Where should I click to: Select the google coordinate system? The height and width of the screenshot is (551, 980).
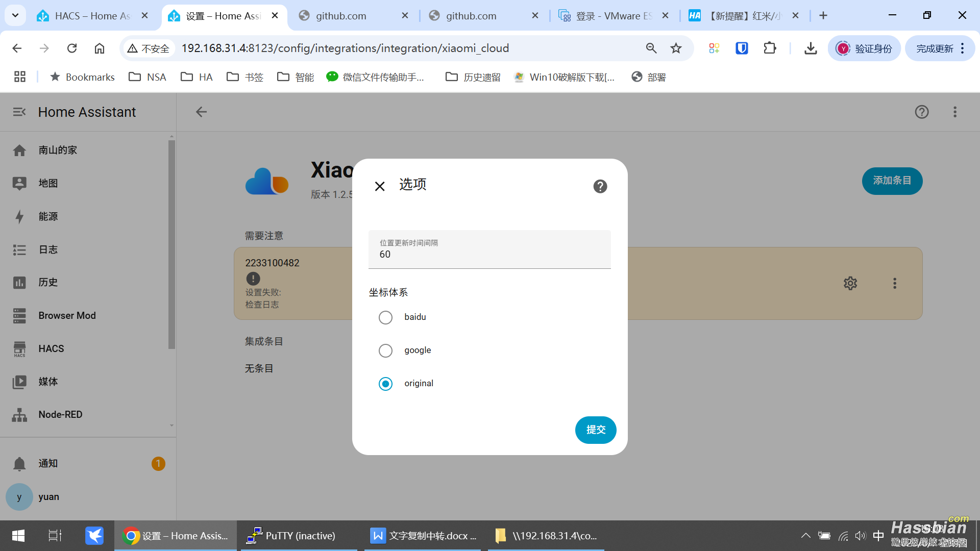point(385,350)
